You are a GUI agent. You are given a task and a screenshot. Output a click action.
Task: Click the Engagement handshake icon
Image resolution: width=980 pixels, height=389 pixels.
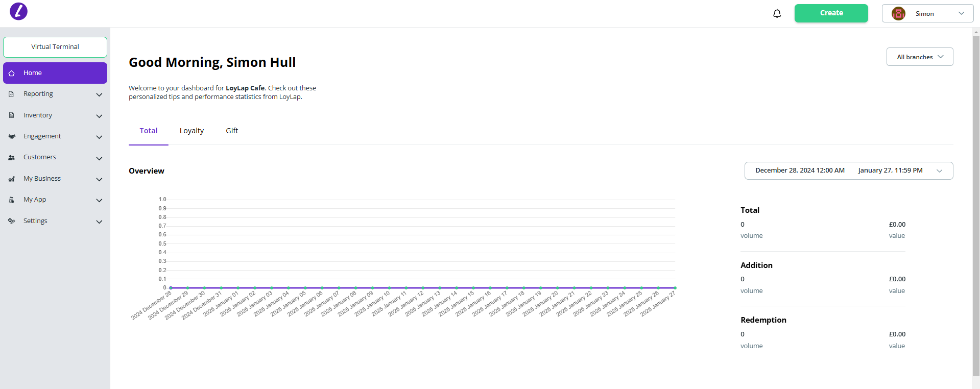[11, 136]
